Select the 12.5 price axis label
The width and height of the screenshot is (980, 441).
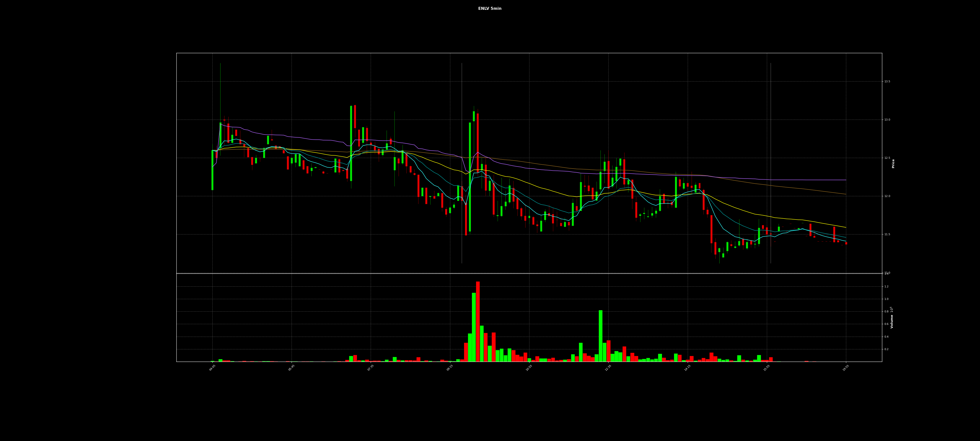click(887, 158)
